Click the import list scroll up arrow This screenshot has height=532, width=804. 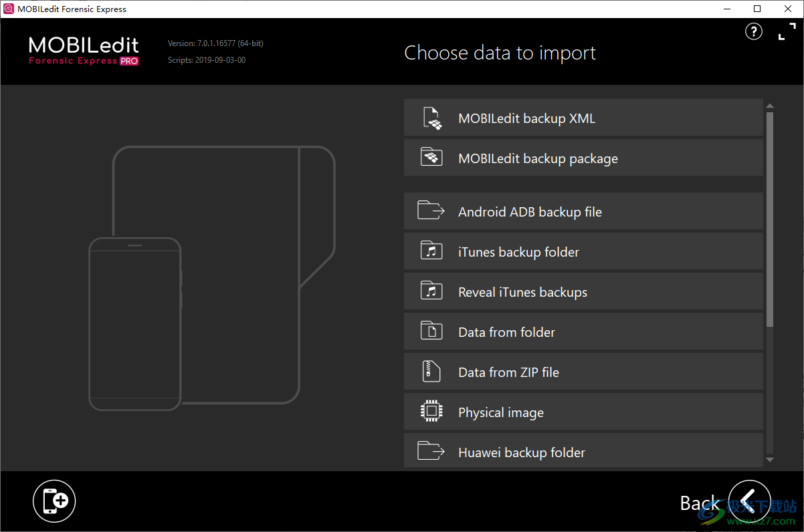pos(770,106)
